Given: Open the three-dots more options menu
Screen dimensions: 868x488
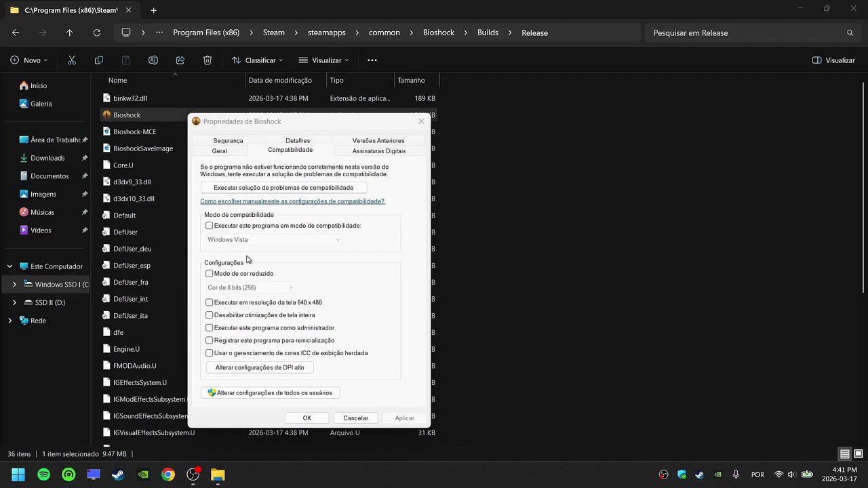Looking at the screenshot, I should (372, 60).
